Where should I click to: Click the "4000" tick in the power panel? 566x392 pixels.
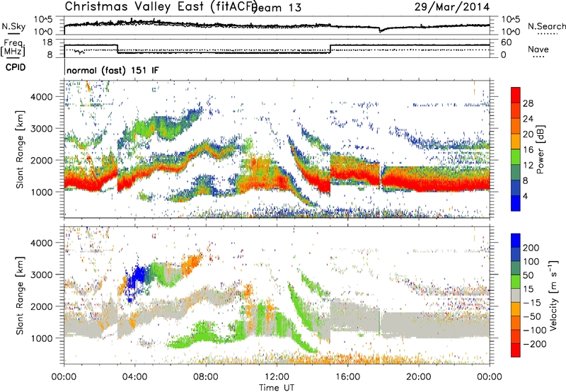tap(43, 97)
